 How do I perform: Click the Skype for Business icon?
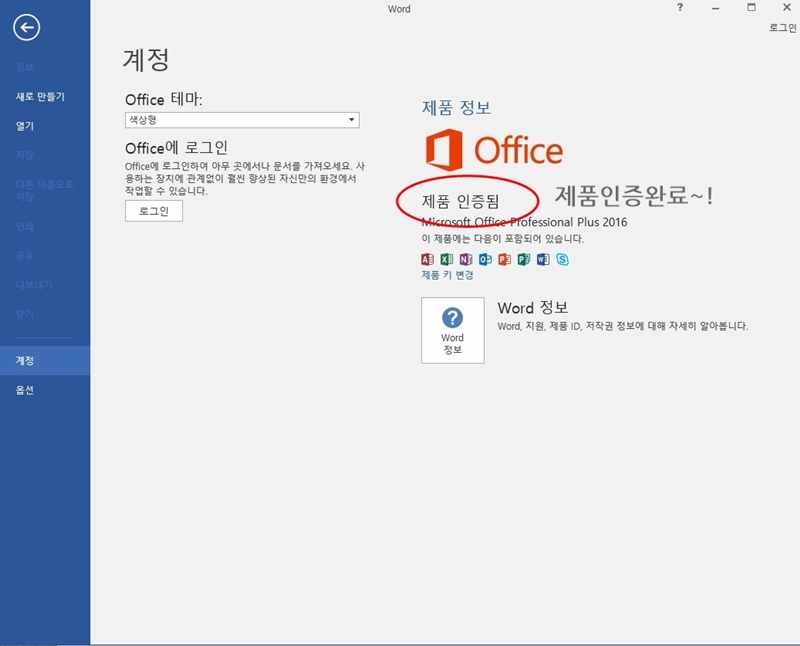[x=563, y=259]
